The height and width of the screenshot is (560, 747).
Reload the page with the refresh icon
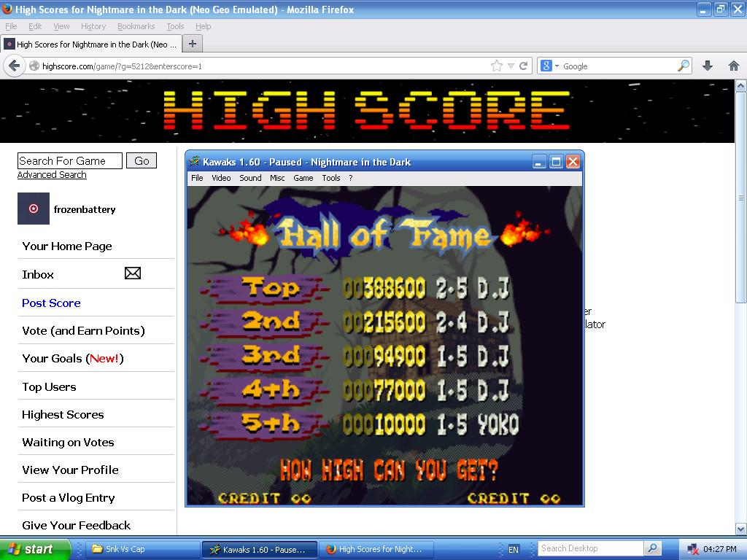coord(523,66)
